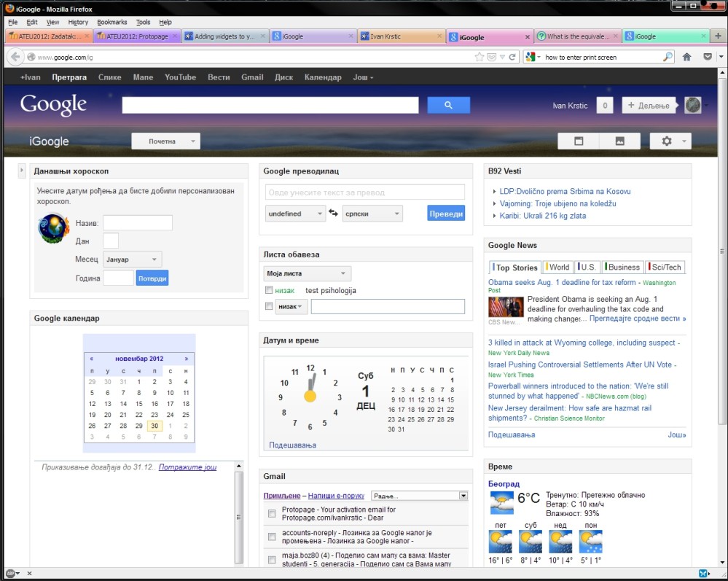
Task: Open the YouTube link in Google bar
Action: 180,77
